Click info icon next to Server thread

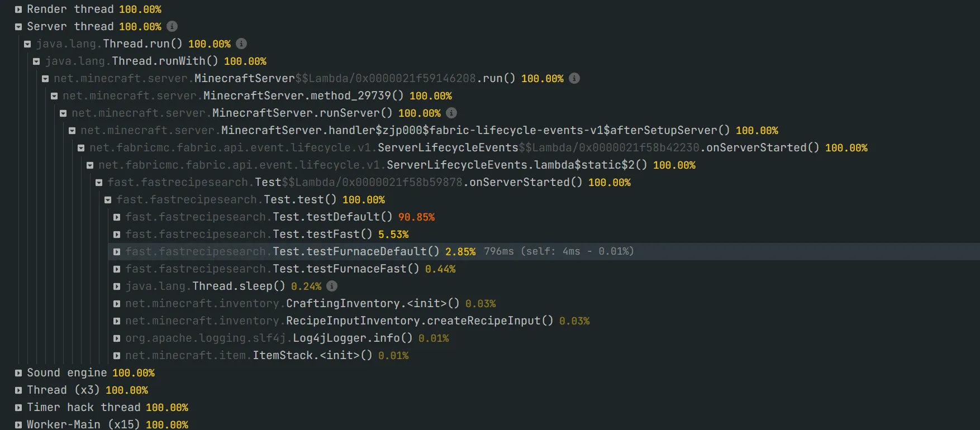click(x=172, y=26)
